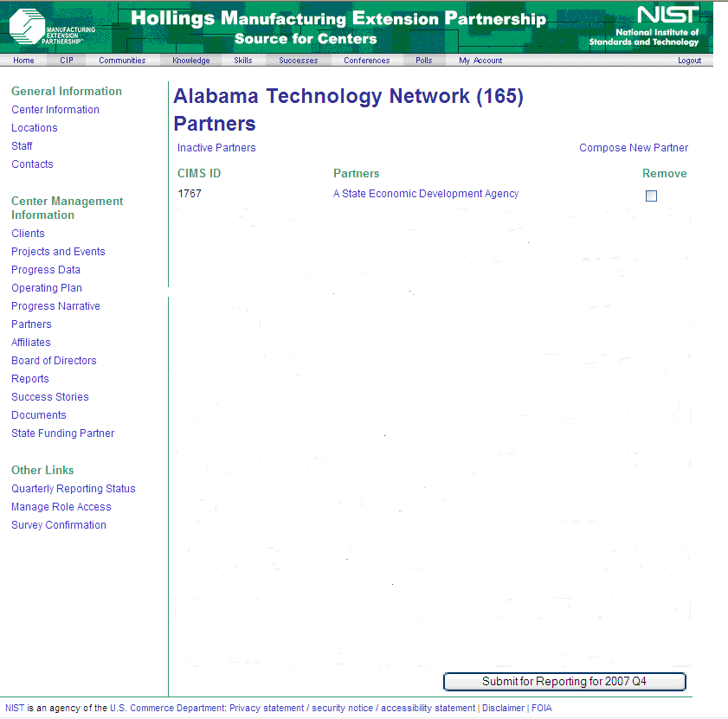Go to Progress Narrative
This screenshot has width=728, height=719.
tap(55, 306)
